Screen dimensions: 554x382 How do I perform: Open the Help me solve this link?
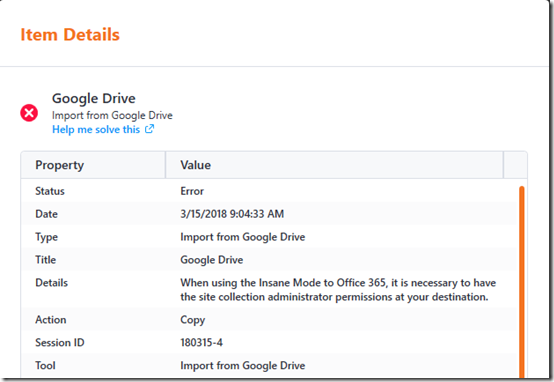96,130
